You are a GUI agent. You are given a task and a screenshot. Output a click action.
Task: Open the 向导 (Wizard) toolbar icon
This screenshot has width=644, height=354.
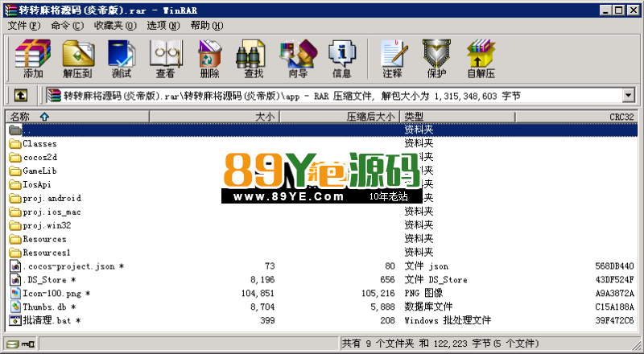(x=297, y=58)
